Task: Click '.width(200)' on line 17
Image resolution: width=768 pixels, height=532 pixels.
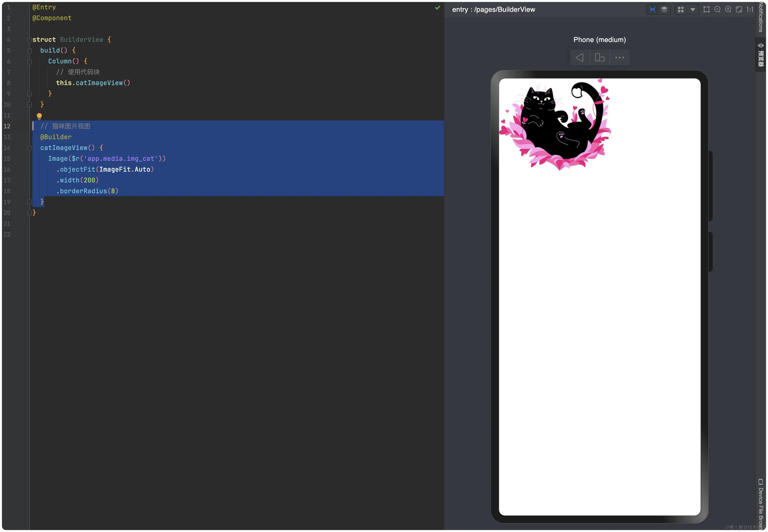Action: tap(77, 180)
